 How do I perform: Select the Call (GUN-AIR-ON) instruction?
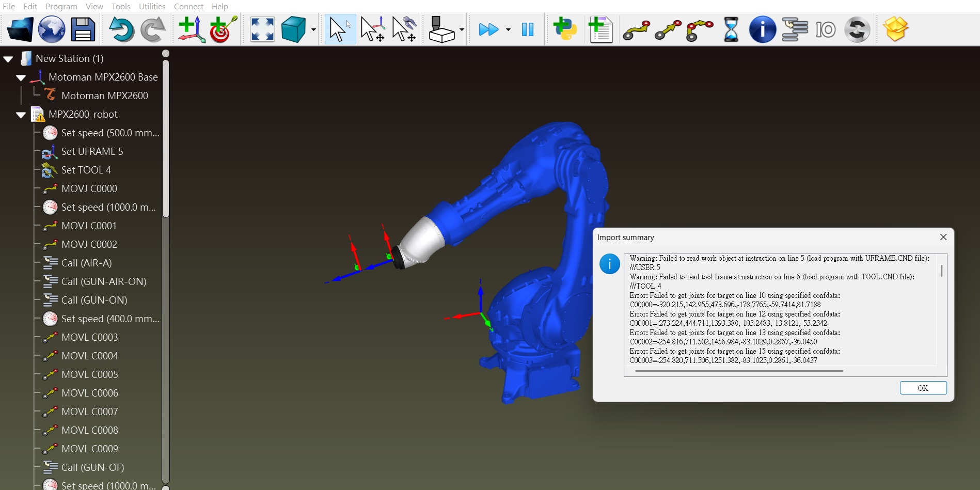[x=103, y=281]
